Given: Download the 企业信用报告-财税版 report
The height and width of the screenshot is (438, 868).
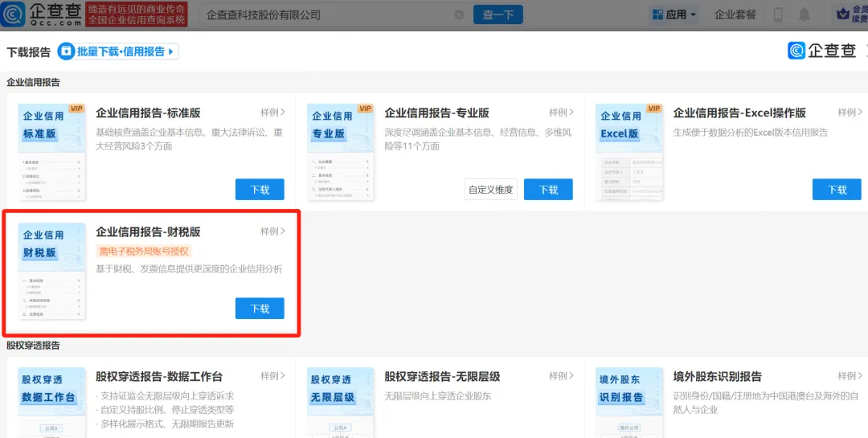Looking at the screenshot, I should coord(260,309).
